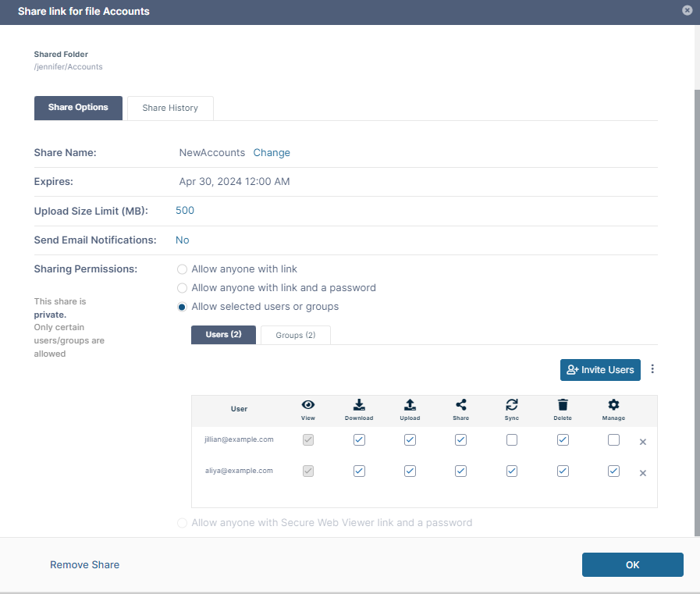Enable Manage permission for jillian@example.com
The image size is (700, 594).
coord(613,440)
